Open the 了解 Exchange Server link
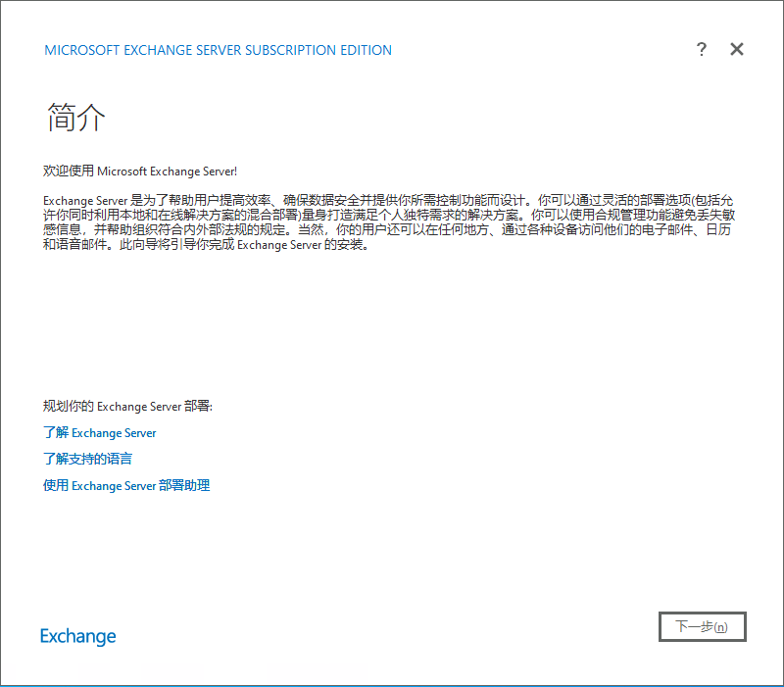This screenshot has height=687, width=784. (100, 432)
